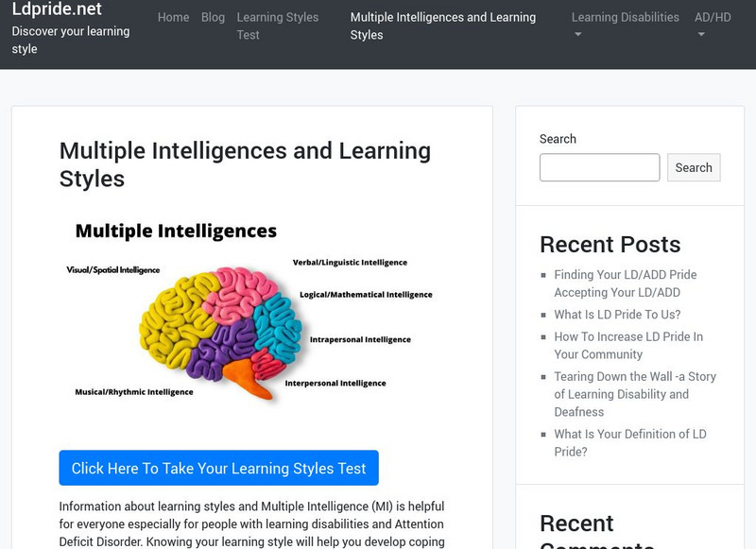Open the Blog menu item
This screenshot has height=549, width=756.
(213, 17)
